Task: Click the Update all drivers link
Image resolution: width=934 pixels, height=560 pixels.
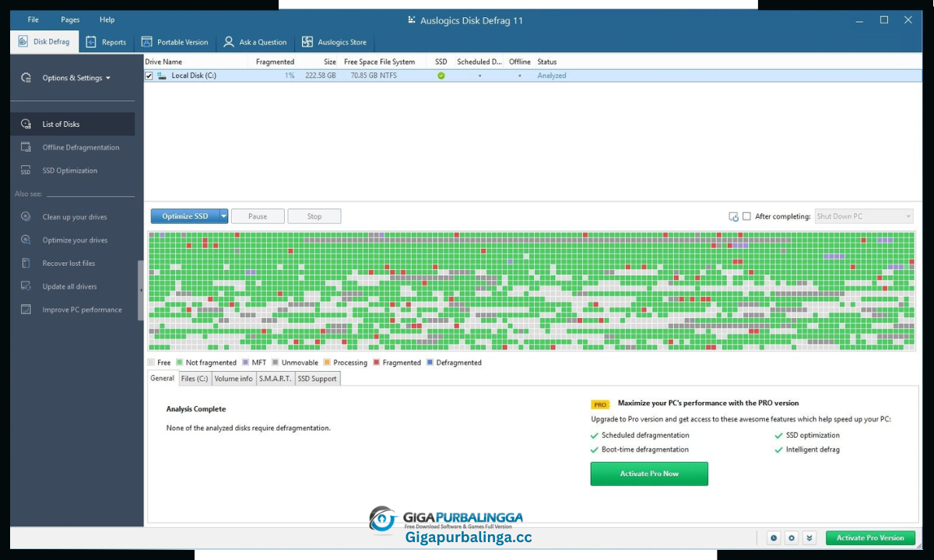Action: tap(69, 287)
